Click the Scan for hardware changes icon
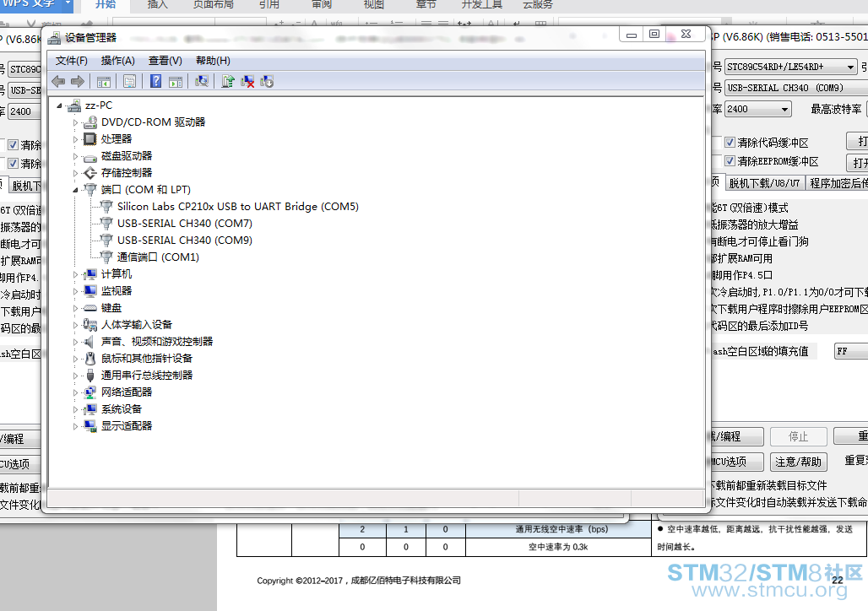868x611 pixels. [x=202, y=81]
